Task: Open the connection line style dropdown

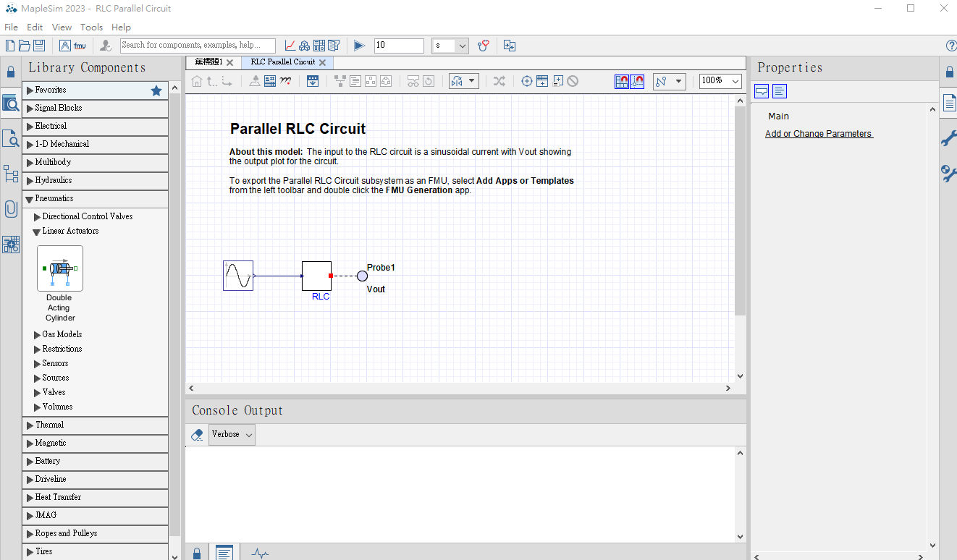Action: (x=678, y=81)
